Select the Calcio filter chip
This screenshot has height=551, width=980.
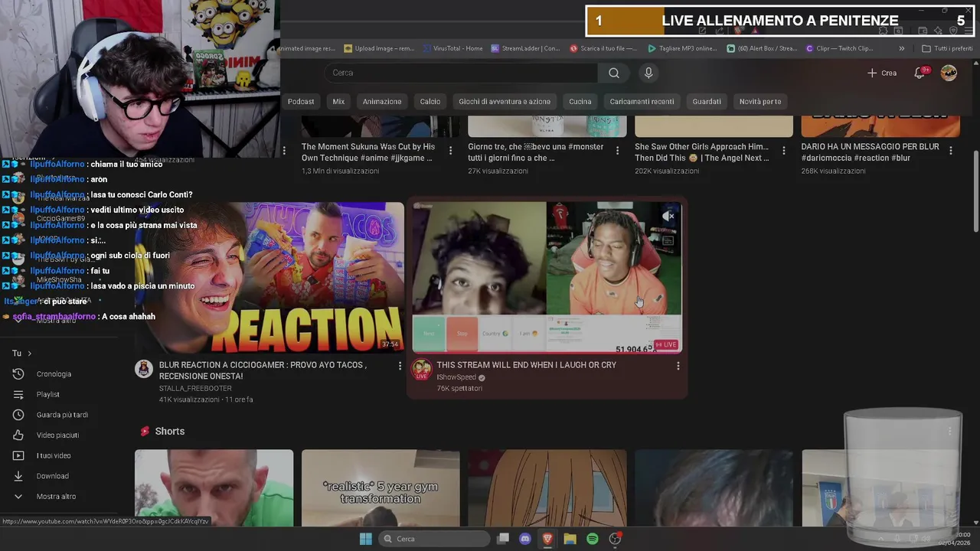coord(430,102)
